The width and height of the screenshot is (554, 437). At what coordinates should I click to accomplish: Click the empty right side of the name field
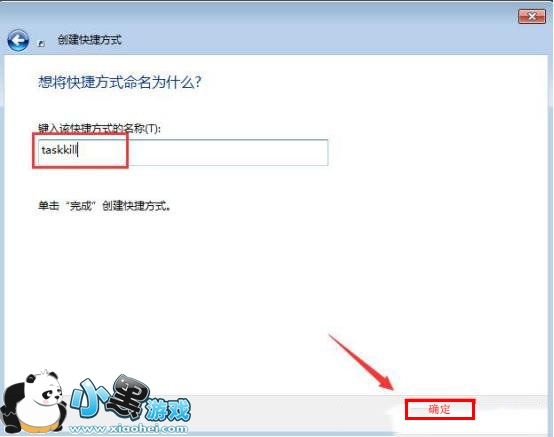click(x=228, y=152)
